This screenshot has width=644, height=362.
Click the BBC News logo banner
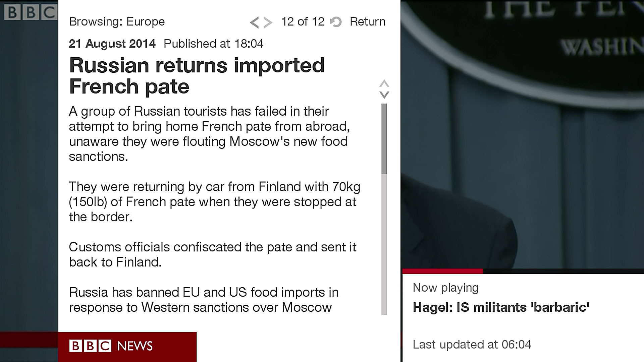[x=127, y=346]
